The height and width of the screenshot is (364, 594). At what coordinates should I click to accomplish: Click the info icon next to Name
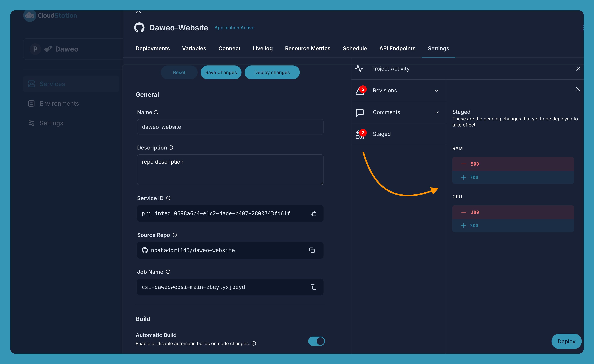tap(156, 112)
